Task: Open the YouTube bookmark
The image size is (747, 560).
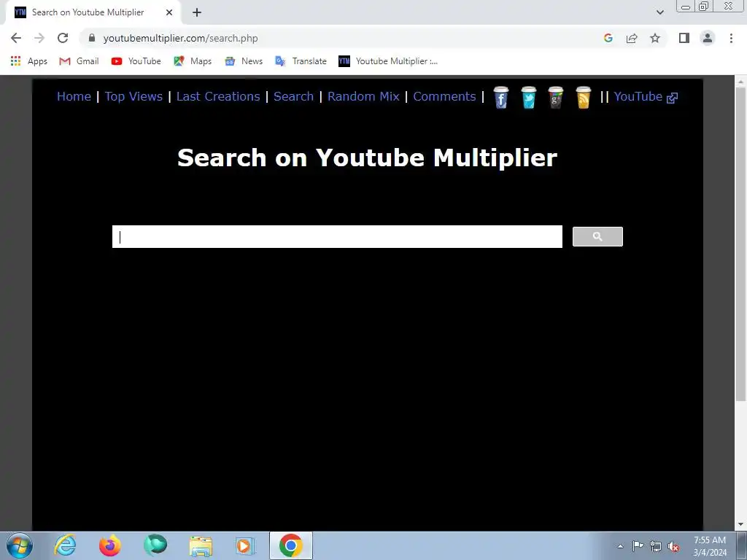Action: coord(136,61)
